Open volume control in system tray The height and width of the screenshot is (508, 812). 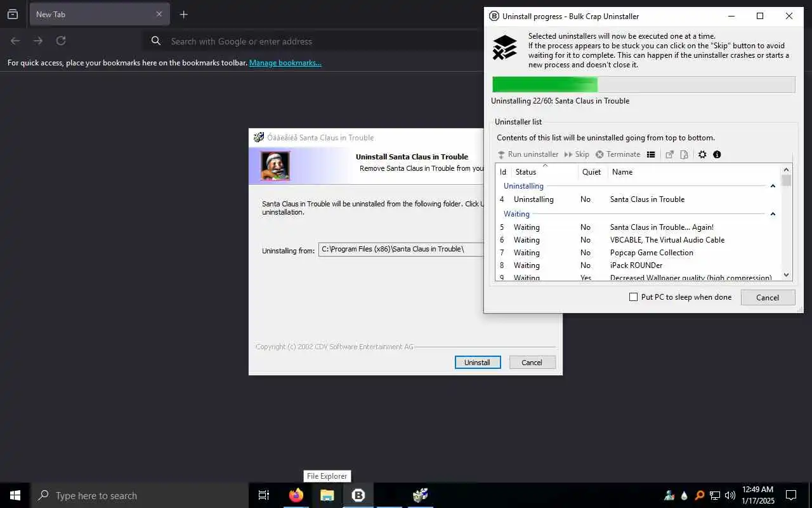coord(730,495)
